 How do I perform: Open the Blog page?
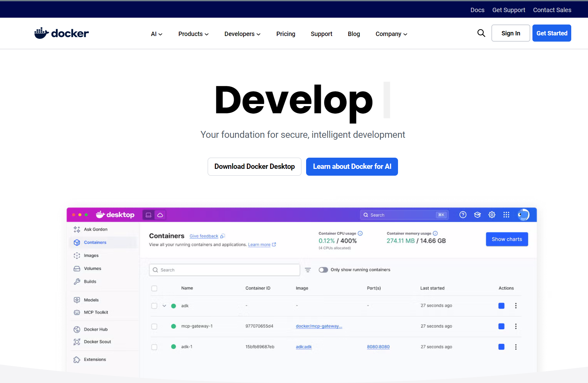tap(354, 34)
